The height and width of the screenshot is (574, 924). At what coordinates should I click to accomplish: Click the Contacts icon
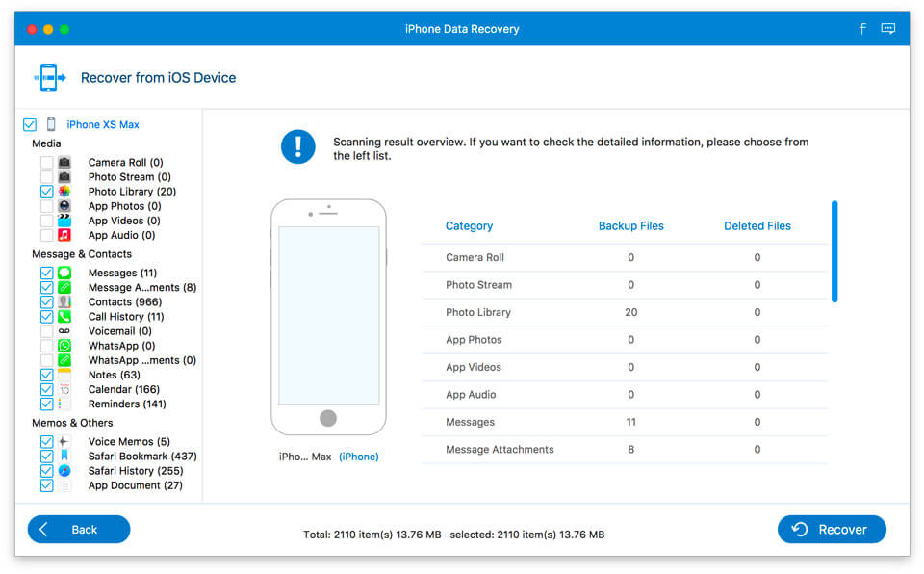coord(64,301)
